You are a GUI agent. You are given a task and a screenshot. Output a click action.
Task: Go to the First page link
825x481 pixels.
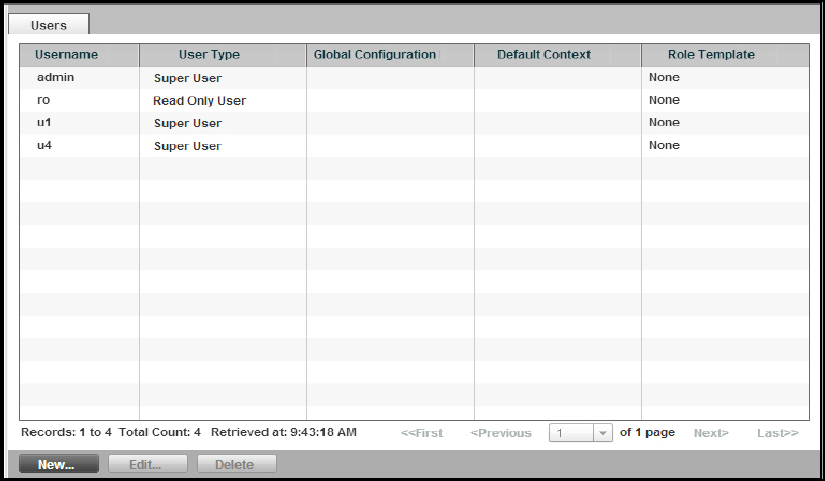tap(422, 433)
